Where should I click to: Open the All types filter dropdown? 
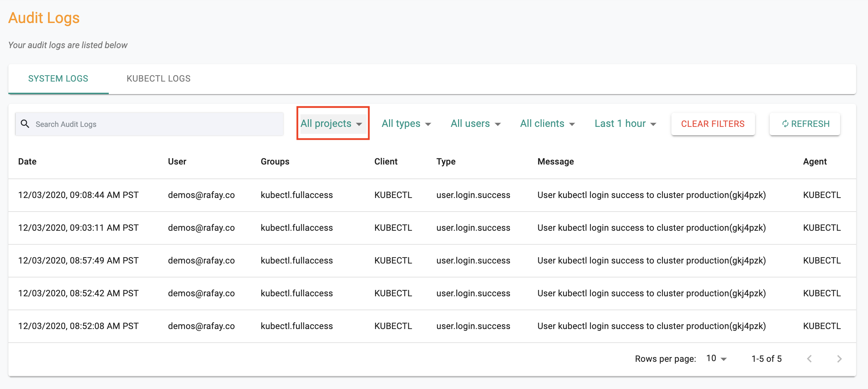(406, 123)
